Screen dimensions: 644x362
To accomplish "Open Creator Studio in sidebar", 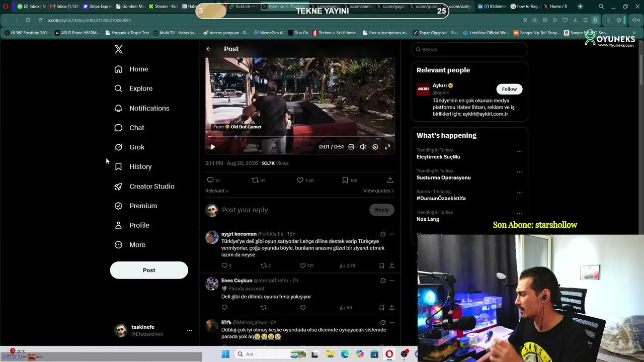I will pos(144,186).
